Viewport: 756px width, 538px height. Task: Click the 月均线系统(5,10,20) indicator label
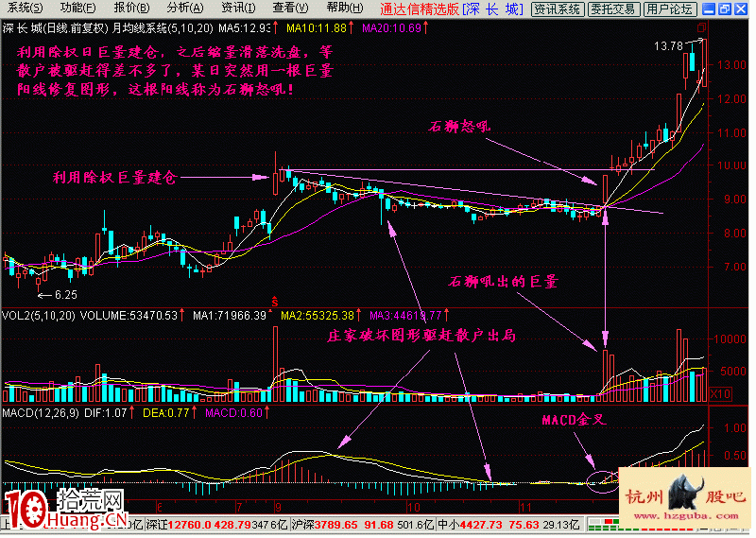pyautogui.click(x=163, y=28)
